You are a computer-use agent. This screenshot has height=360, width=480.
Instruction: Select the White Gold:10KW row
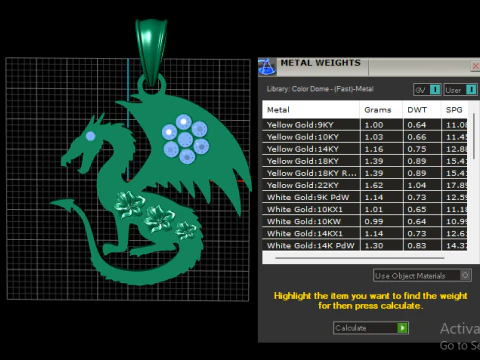click(365, 221)
